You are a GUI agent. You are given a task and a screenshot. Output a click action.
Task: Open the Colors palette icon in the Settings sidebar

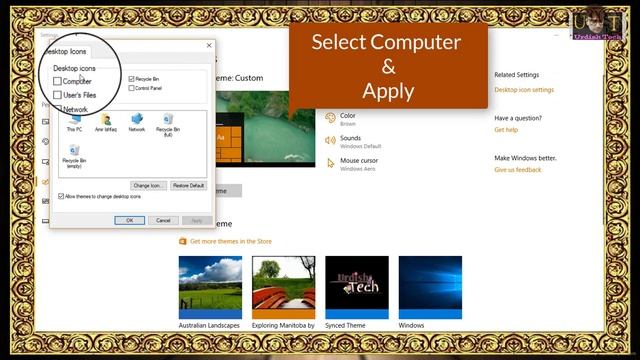(45, 142)
